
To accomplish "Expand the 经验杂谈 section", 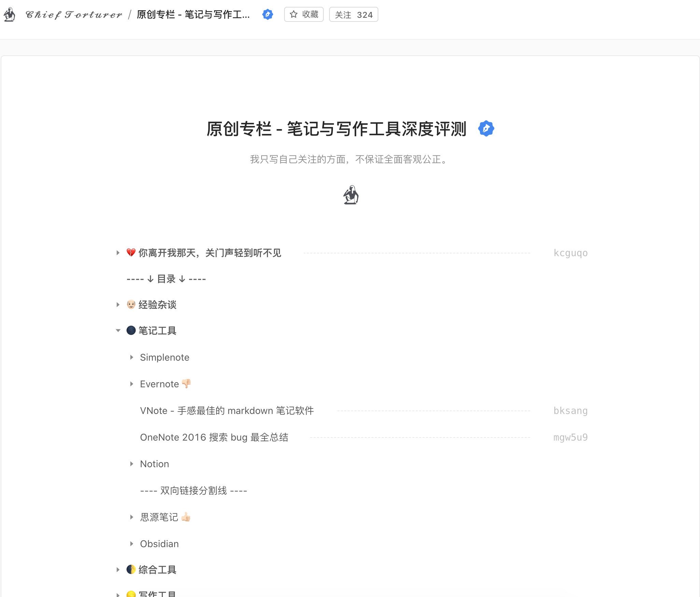I will (x=118, y=305).
